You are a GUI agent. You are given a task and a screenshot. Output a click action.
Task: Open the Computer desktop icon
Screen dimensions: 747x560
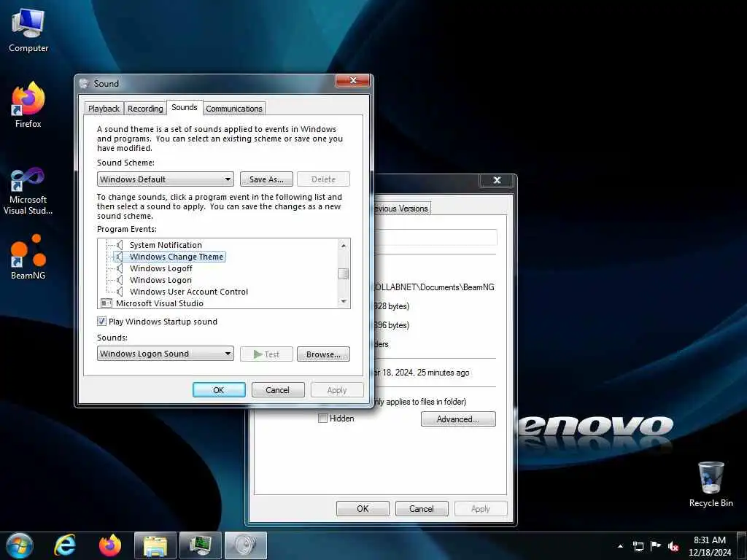[x=28, y=31]
